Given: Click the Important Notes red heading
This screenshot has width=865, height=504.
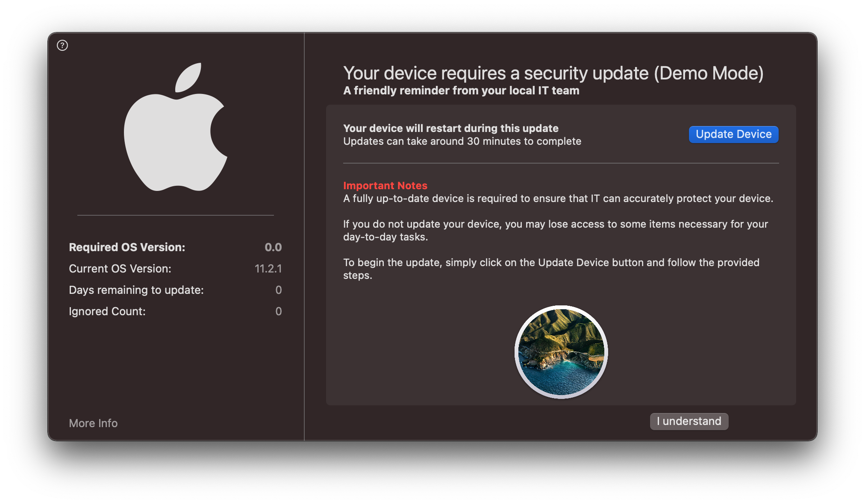Looking at the screenshot, I should tap(385, 185).
